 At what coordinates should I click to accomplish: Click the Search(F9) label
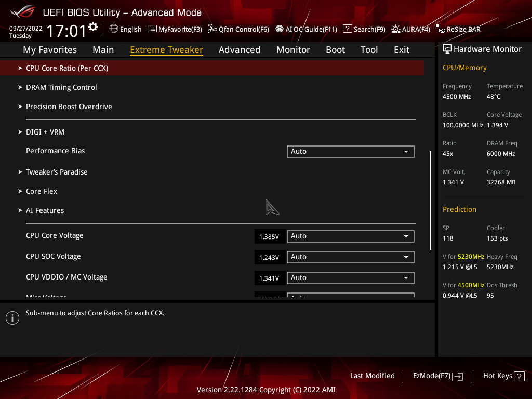369,29
